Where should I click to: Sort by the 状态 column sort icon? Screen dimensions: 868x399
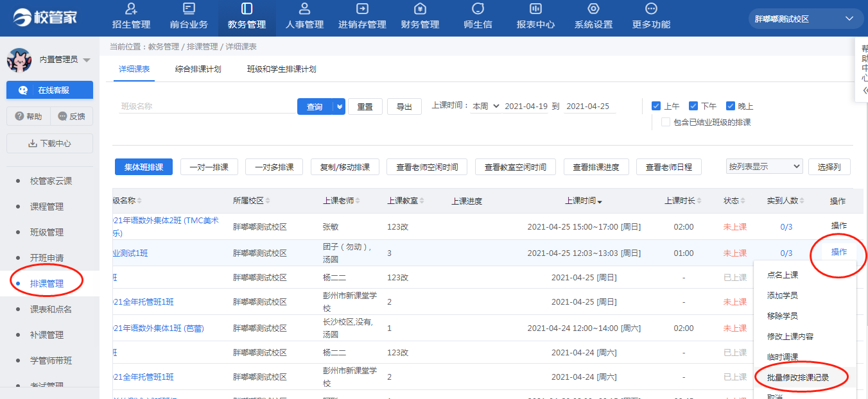tap(743, 201)
